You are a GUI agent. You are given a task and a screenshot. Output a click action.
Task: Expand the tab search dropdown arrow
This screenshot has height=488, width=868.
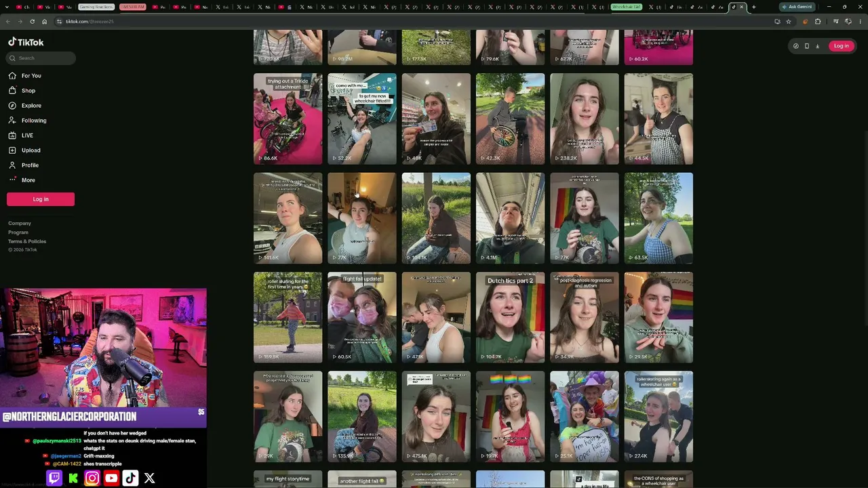[x=7, y=7]
